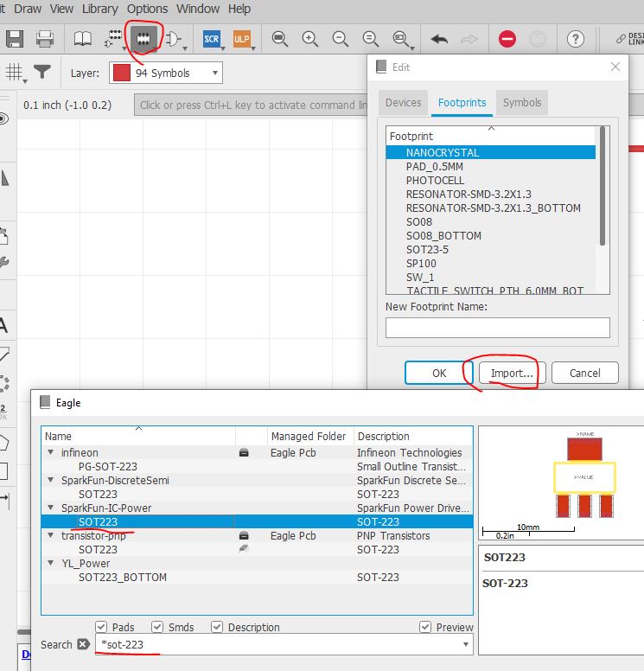Collapse the transistor-pnp tree node
Image resolution: width=644 pixels, height=671 pixels.
50,535
